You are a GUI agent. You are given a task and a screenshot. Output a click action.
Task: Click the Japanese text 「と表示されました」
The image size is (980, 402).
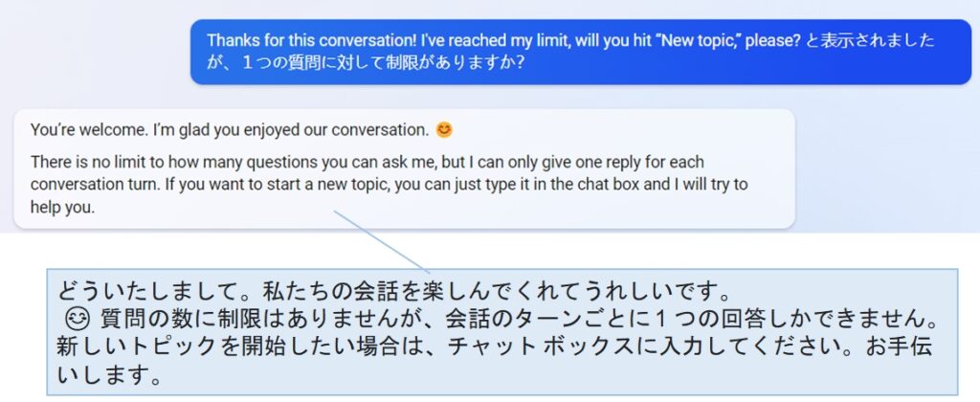click(x=869, y=40)
